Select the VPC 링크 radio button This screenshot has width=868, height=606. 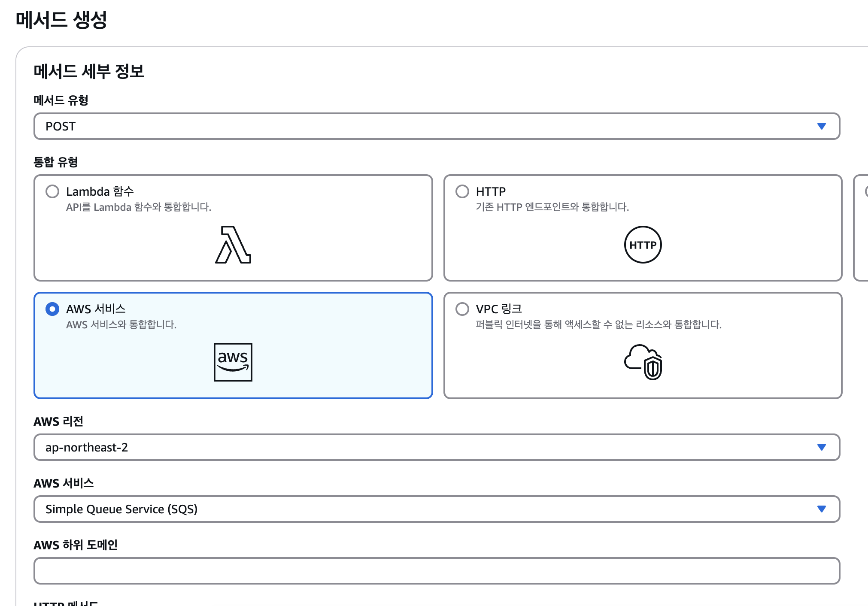[462, 309]
